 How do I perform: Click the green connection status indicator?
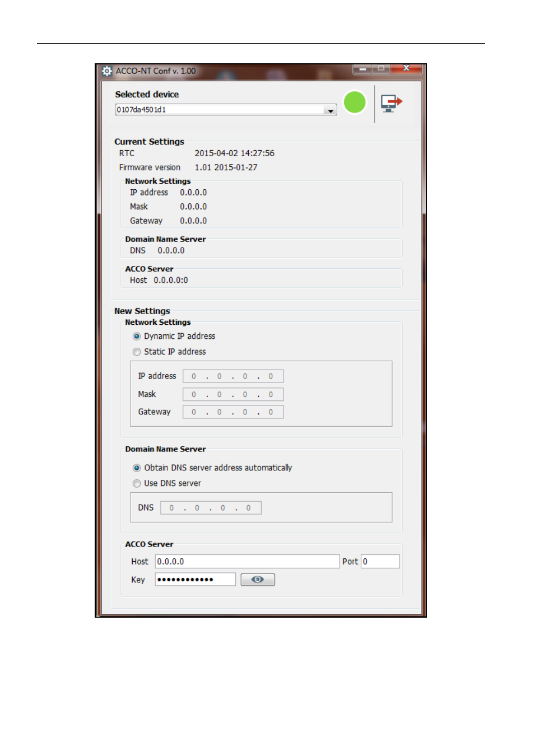pos(355,102)
